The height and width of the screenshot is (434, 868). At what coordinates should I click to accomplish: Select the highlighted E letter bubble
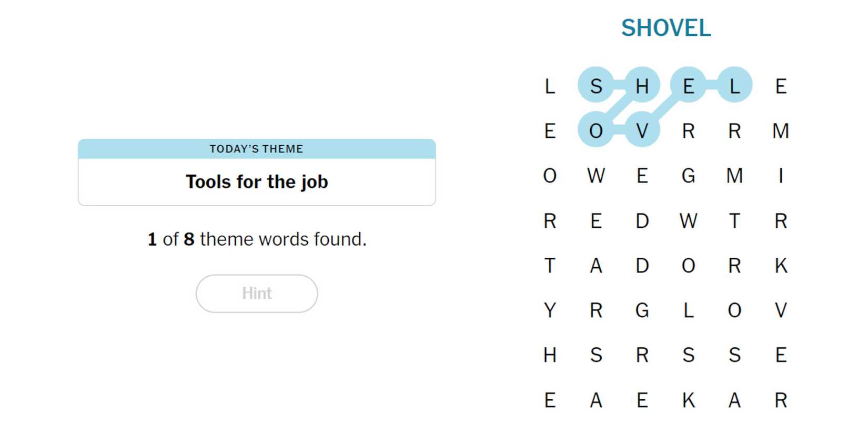click(688, 85)
